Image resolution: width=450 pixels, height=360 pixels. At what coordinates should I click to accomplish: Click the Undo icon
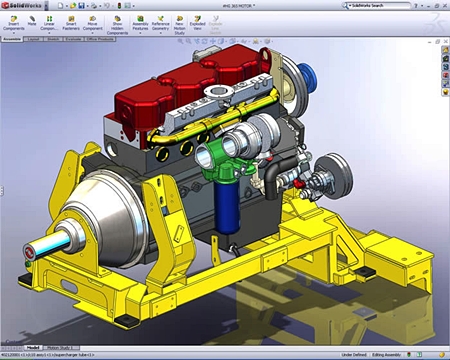pyautogui.click(x=106, y=6)
